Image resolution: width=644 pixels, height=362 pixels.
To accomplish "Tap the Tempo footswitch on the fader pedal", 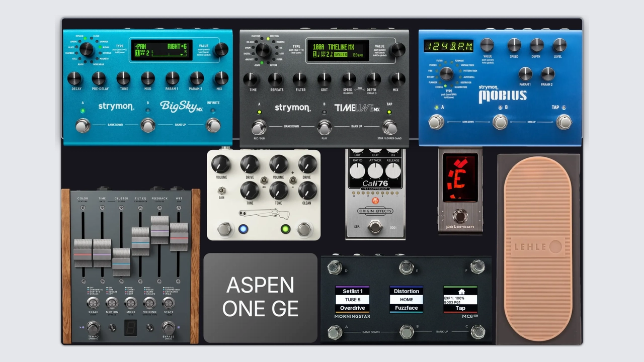I will pos(94,328).
